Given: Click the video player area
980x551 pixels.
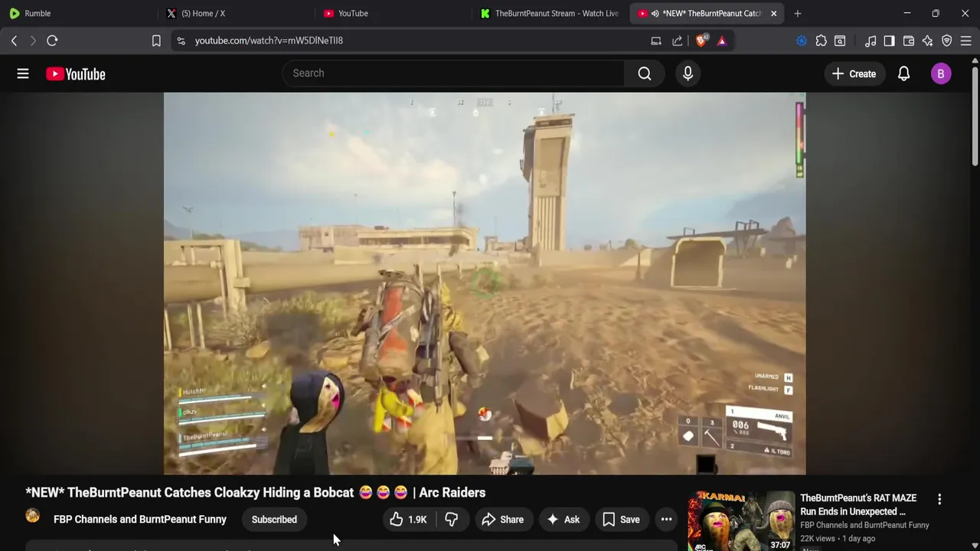Looking at the screenshot, I should tap(485, 283).
